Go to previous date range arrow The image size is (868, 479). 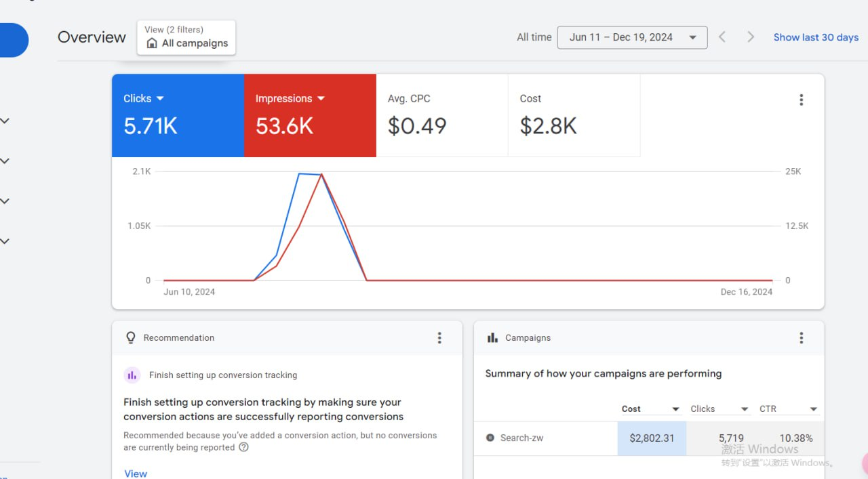(722, 37)
